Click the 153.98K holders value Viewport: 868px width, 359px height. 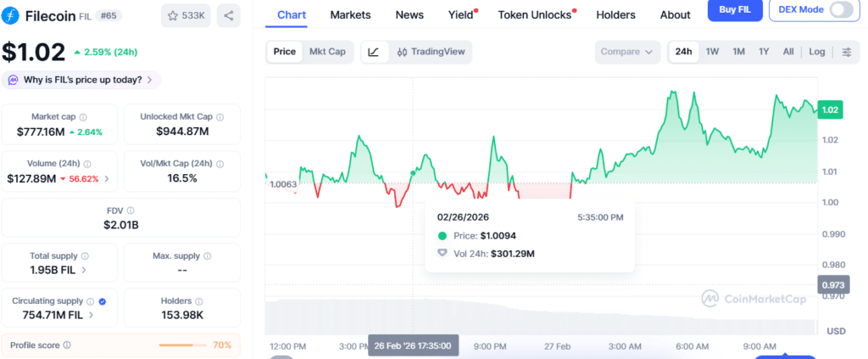[x=182, y=315]
